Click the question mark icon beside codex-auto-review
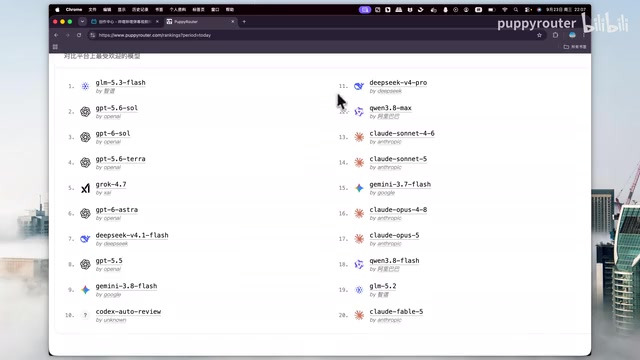This screenshot has height=360, width=640. (x=85, y=315)
